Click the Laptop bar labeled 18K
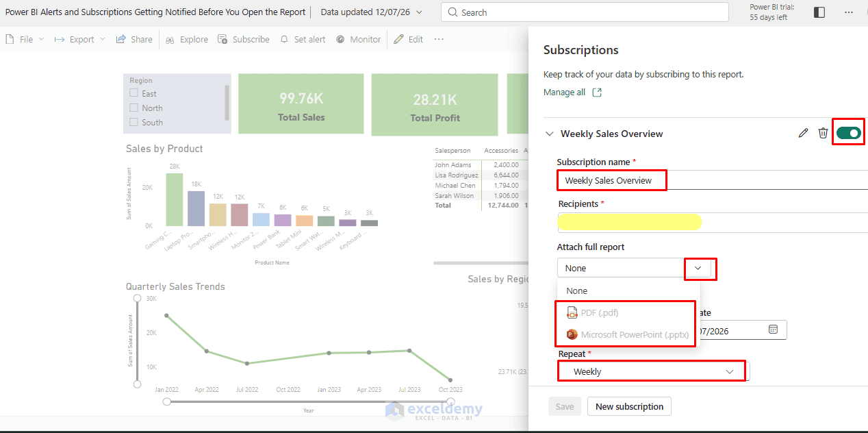Image resolution: width=868 pixels, height=433 pixels. pos(196,208)
